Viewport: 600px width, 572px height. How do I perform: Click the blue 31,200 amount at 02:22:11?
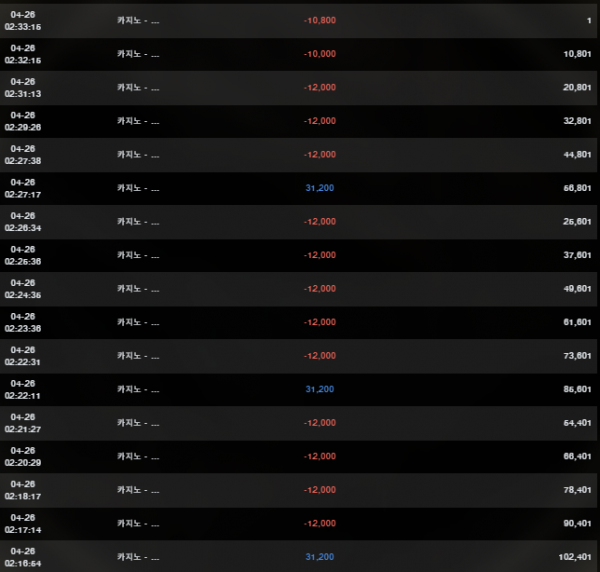(319, 389)
